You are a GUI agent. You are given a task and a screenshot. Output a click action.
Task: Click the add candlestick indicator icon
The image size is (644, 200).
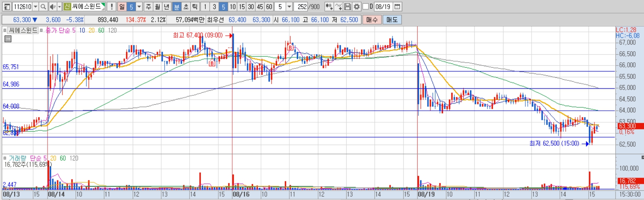pos(329,7)
